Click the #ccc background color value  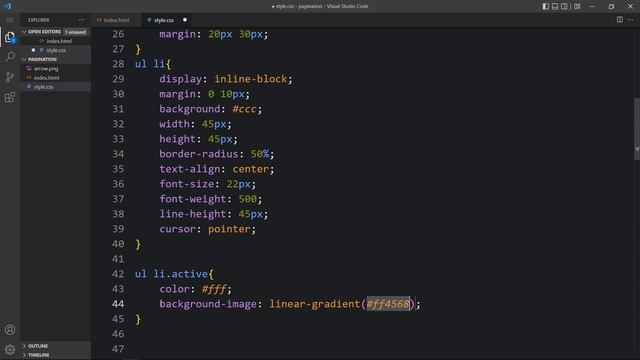[x=244, y=109]
